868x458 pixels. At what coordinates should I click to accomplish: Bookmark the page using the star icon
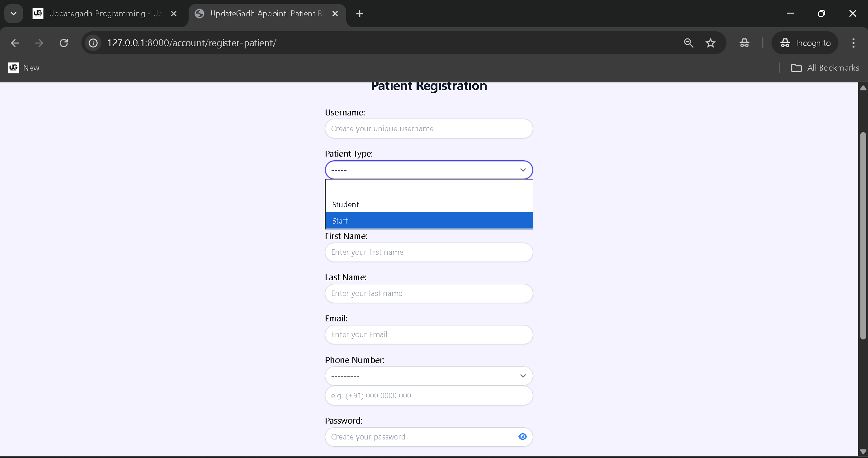point(711,43)
